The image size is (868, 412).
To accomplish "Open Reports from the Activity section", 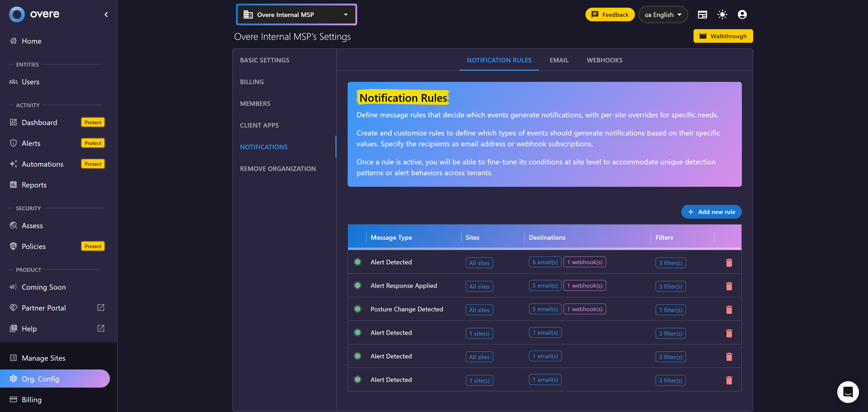I will (34, 185).
